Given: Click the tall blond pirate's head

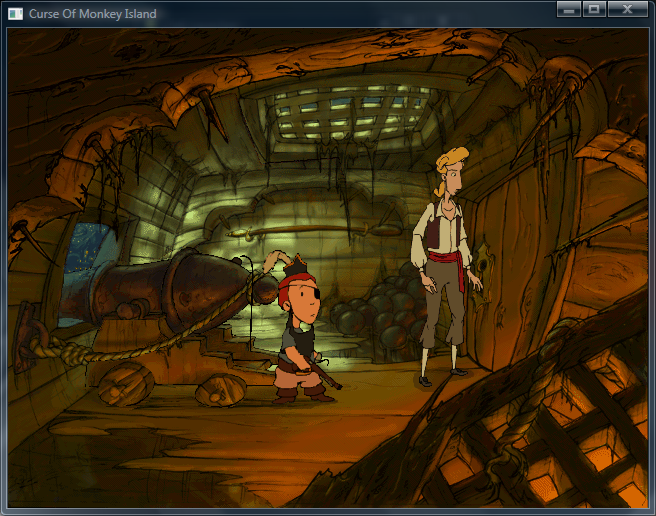Looking at the screenshot, I should 453,177.
